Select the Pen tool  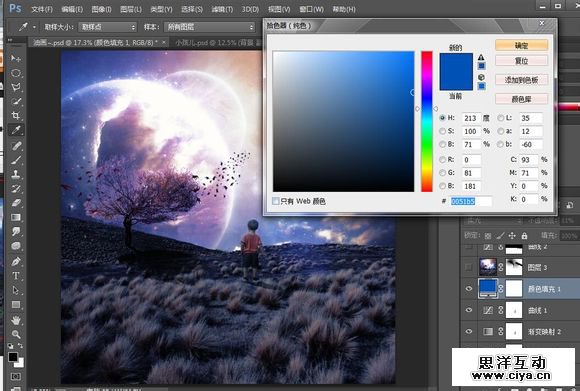click(16, 262)
